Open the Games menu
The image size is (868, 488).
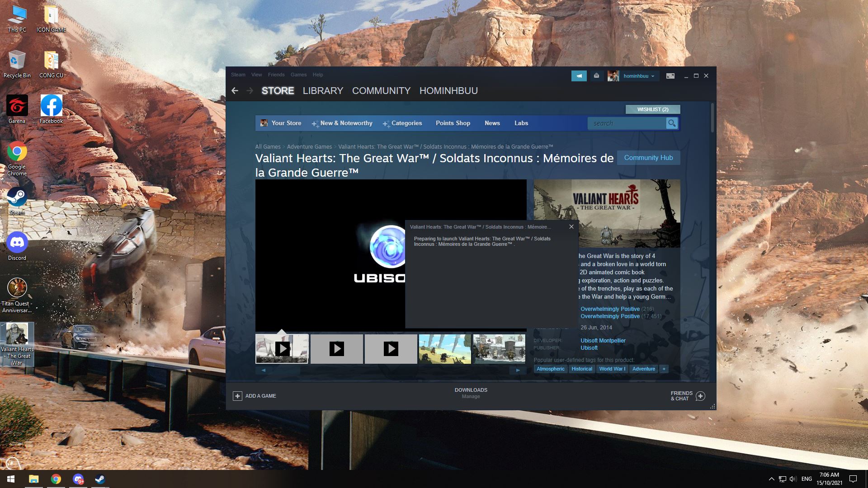(x=298, y=75)
